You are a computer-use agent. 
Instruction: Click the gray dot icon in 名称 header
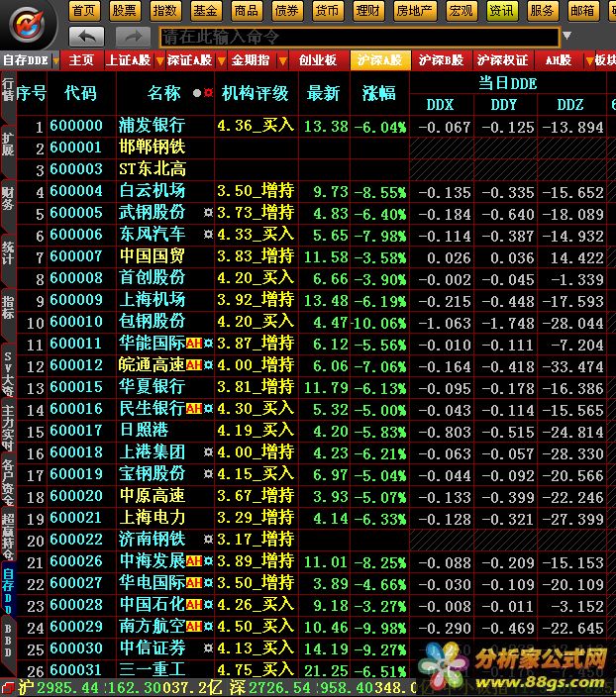coord(197,93)
